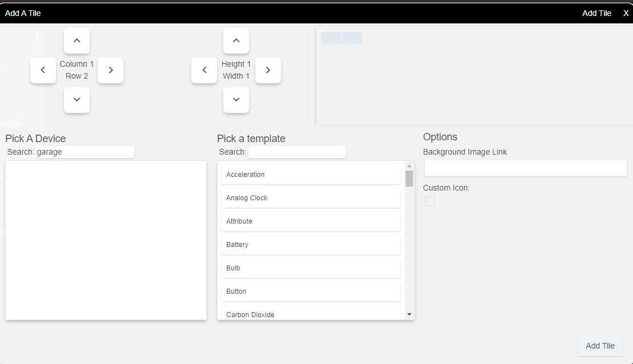Image resolution: width=633 pixels, height=364 pixels.
Task: Click the up arrow above Column/Row
Action: point(77,41)
